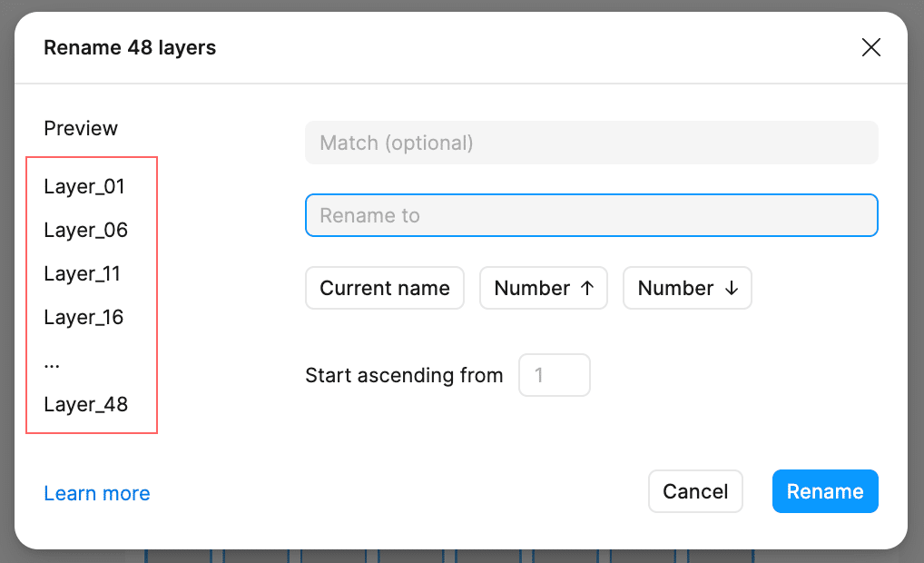Confirm with the blue Rename button

(825, 491)
